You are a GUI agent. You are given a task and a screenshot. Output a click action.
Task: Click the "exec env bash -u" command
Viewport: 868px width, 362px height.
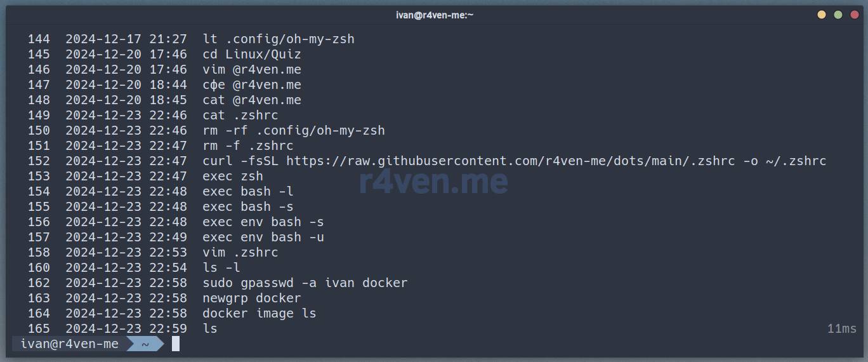click(263, 237)
